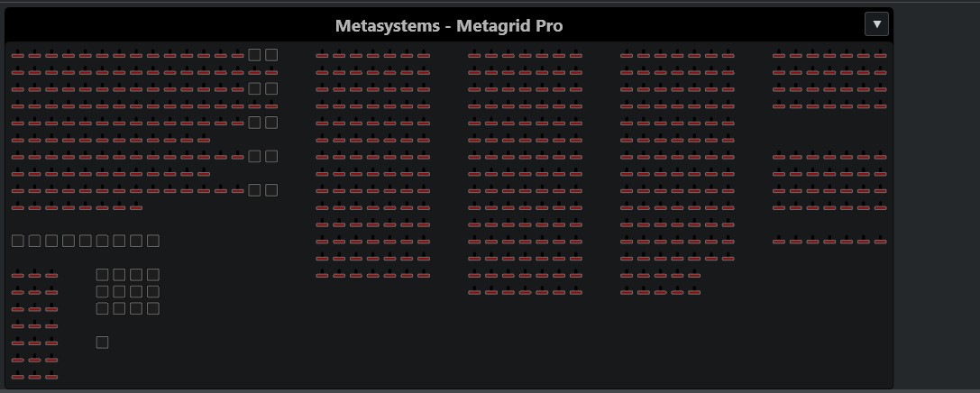Check the rightmost box in the nine-box row

click(153, 241)
